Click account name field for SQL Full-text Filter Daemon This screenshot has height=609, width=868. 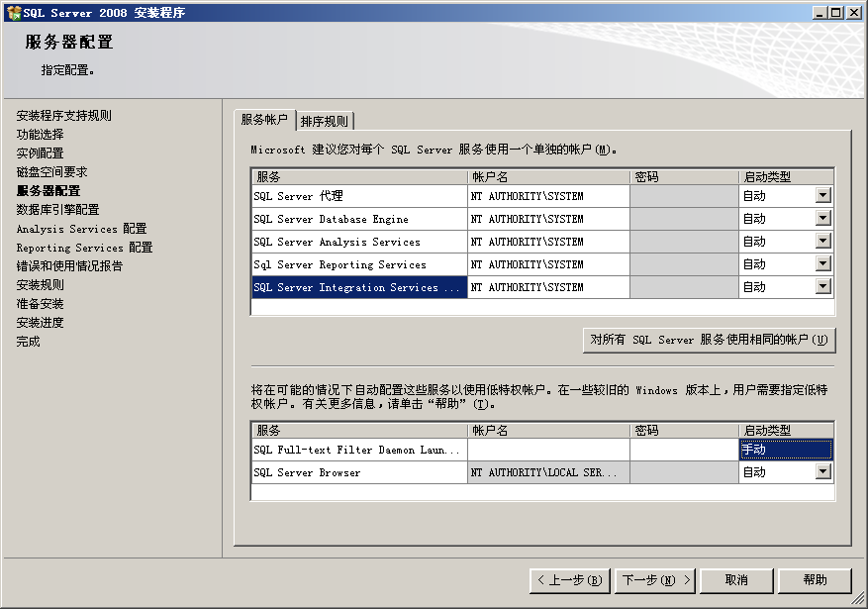coord(548,450)
